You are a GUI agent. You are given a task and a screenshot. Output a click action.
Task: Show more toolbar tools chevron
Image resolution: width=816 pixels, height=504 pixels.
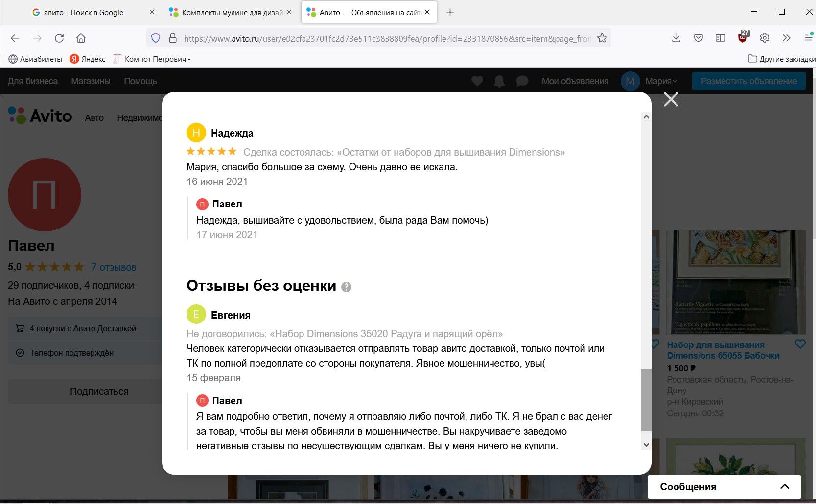786,38
